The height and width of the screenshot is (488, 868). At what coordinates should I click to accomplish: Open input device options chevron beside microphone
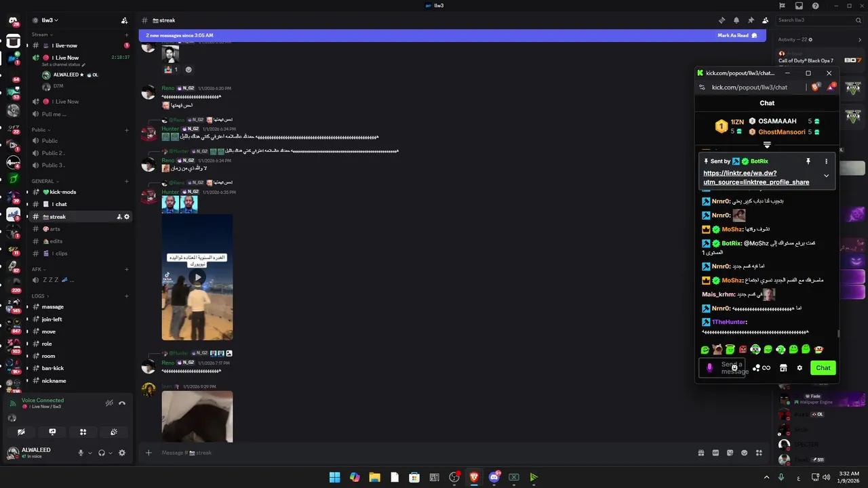90,453
